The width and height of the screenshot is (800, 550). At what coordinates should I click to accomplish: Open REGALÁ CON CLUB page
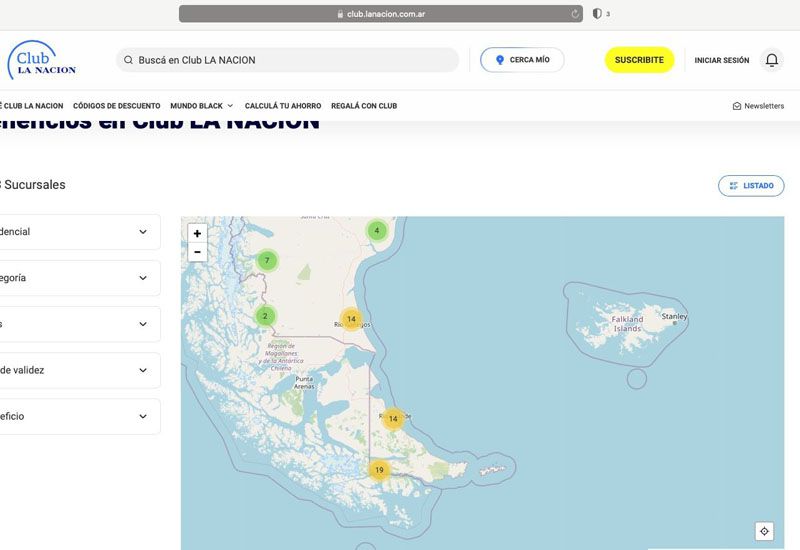[x=364, y=106]
